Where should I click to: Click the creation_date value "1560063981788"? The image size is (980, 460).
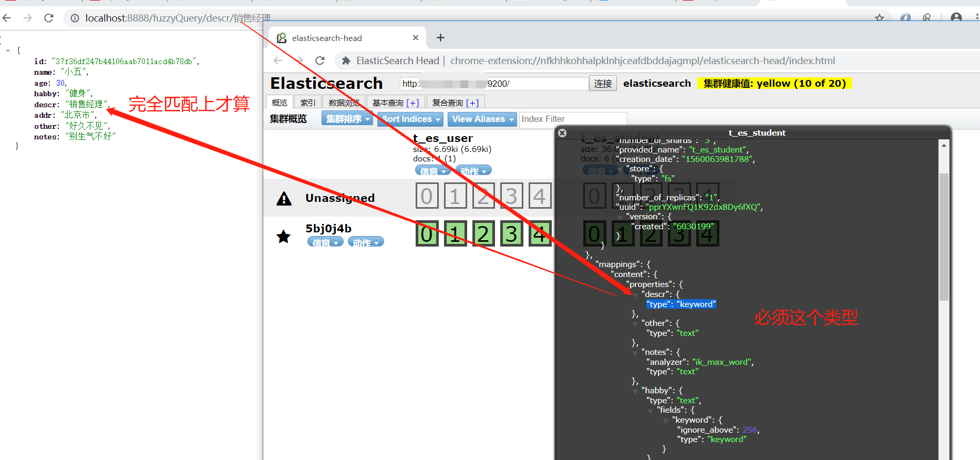718,159
